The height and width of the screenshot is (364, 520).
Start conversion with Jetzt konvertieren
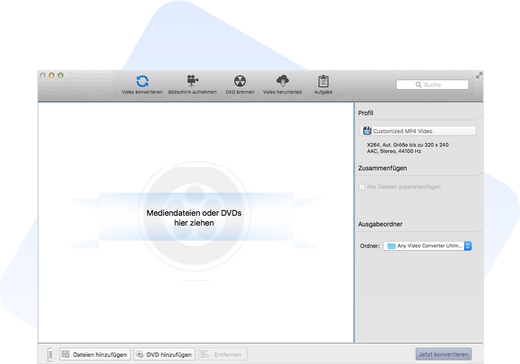(444, 354)
